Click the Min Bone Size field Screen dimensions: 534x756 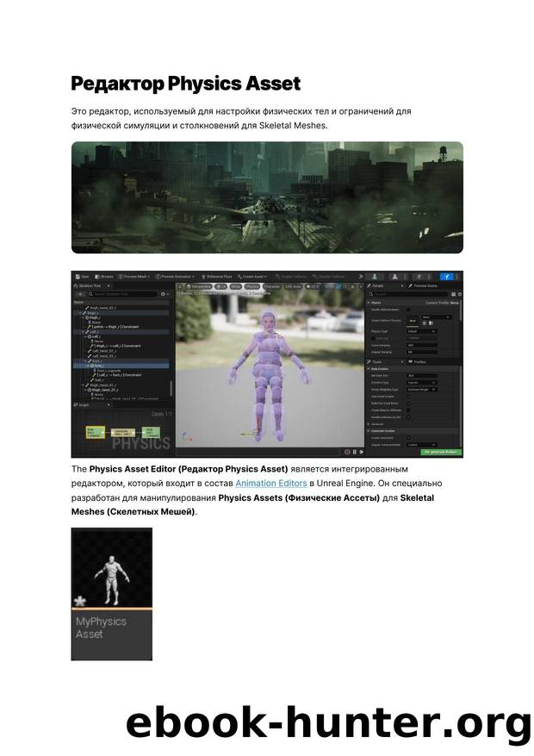point(422,376)
